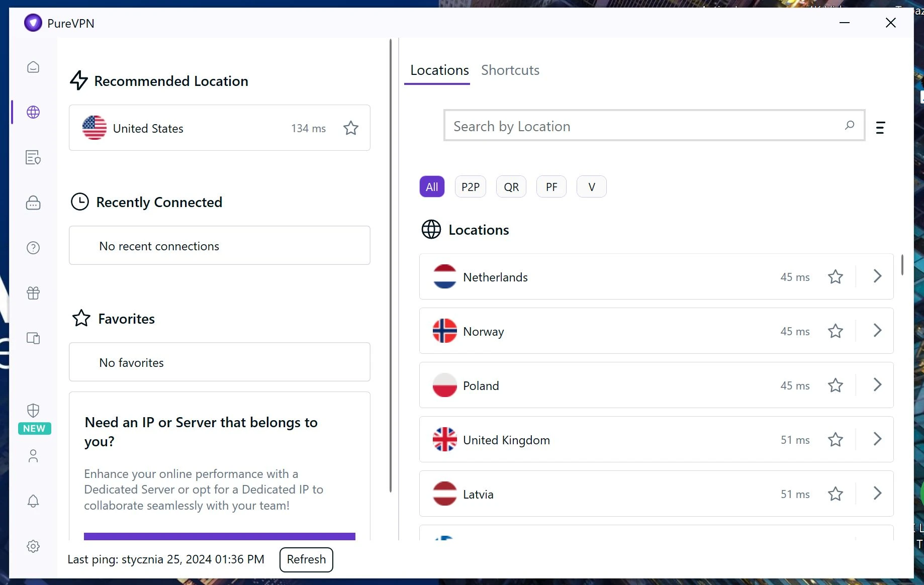Click the PureVPN logo icon
Viewport: 924px width, 585px height.
pos(33,23)
